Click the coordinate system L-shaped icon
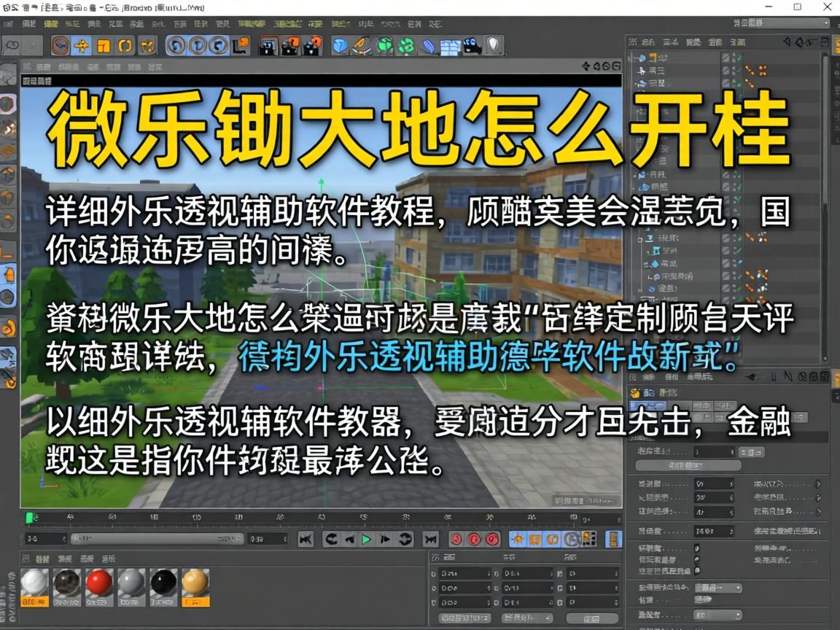This screenshot has width=840, height=630. point(241,46)
